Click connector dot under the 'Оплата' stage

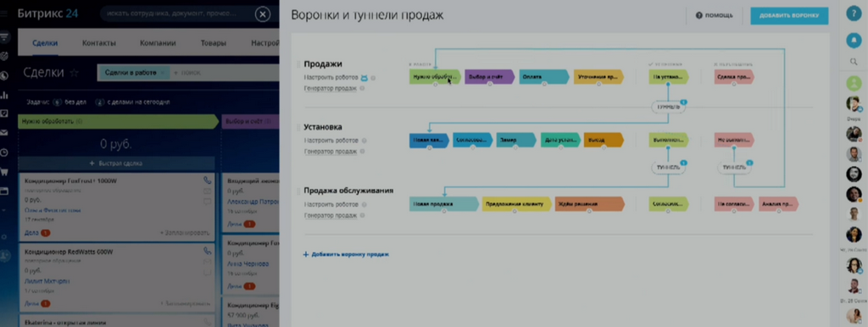(544, 84)
